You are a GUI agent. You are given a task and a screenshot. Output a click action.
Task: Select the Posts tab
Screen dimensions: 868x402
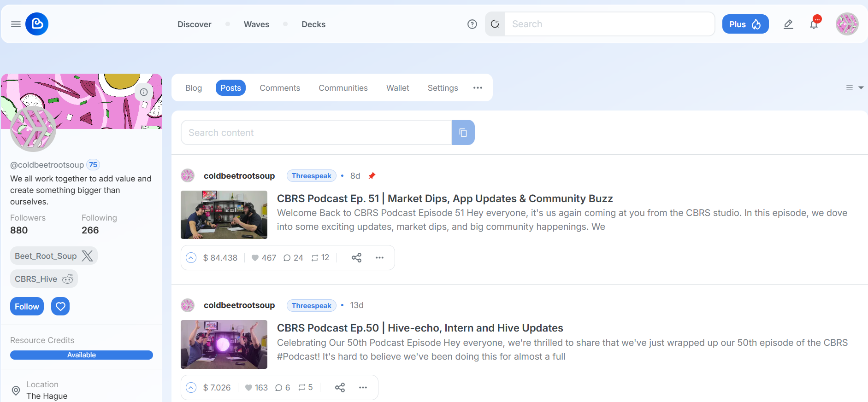pyautogui.click(x=230, y=87)
